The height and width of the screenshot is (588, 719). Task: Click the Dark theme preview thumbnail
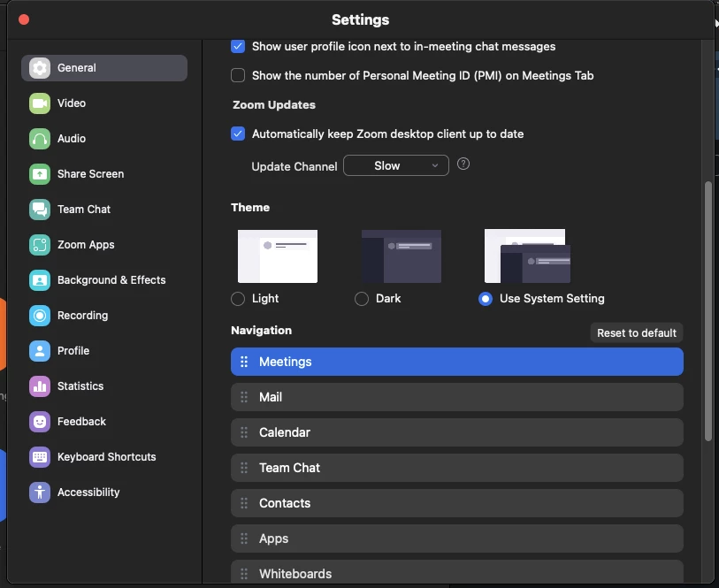click(402, 256)
